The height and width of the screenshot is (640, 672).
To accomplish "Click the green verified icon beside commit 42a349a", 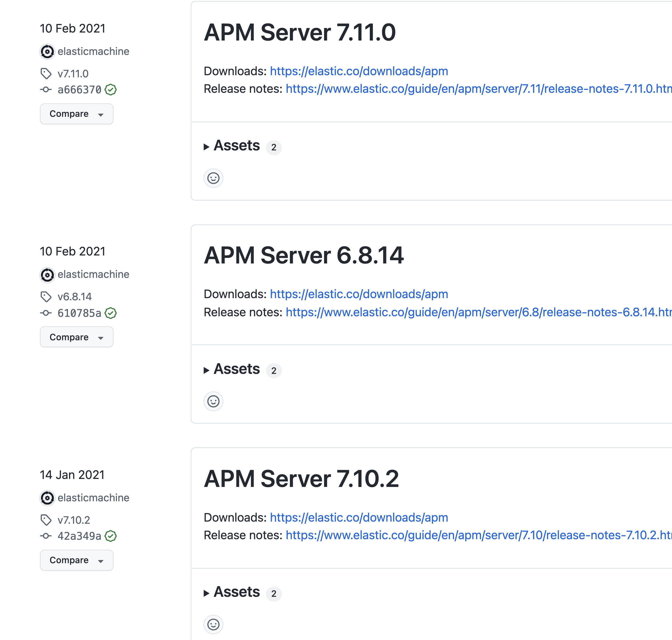I will pos(111,536).
